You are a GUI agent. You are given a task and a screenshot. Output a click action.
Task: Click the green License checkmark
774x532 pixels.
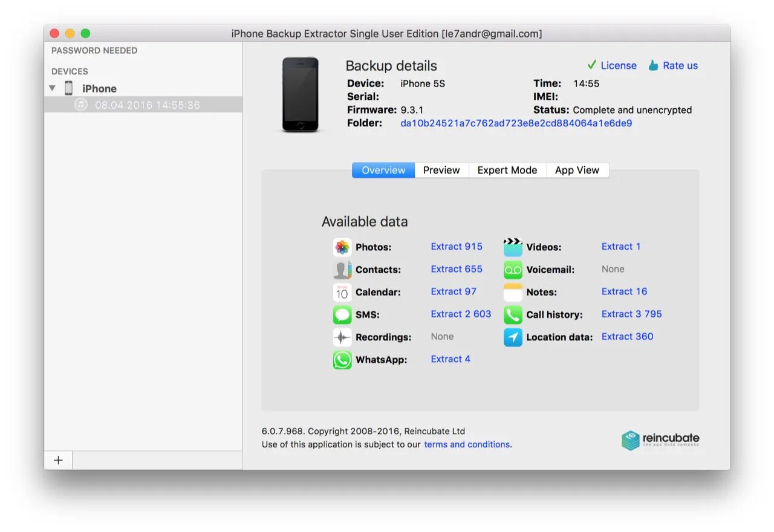pos(592,65)
